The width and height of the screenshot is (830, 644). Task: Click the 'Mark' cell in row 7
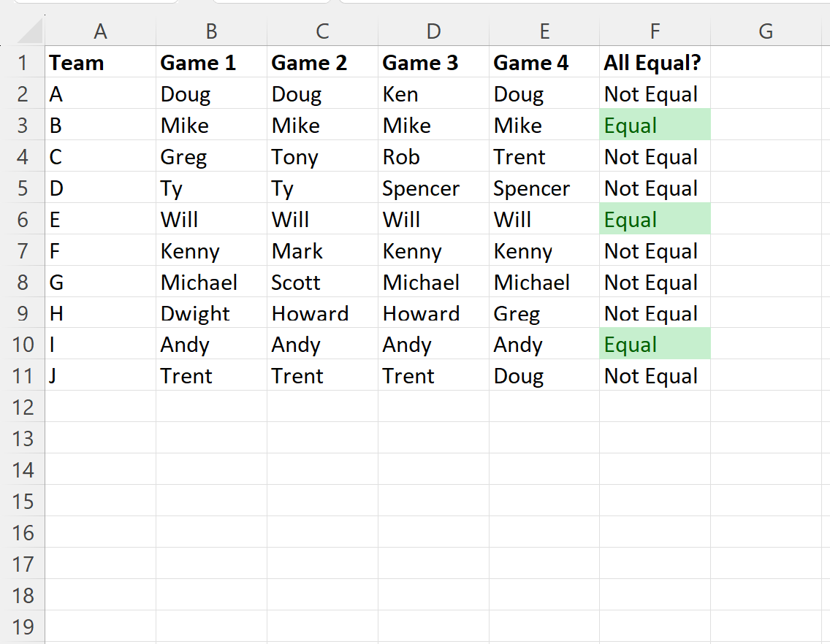click(x=322, y=251)
